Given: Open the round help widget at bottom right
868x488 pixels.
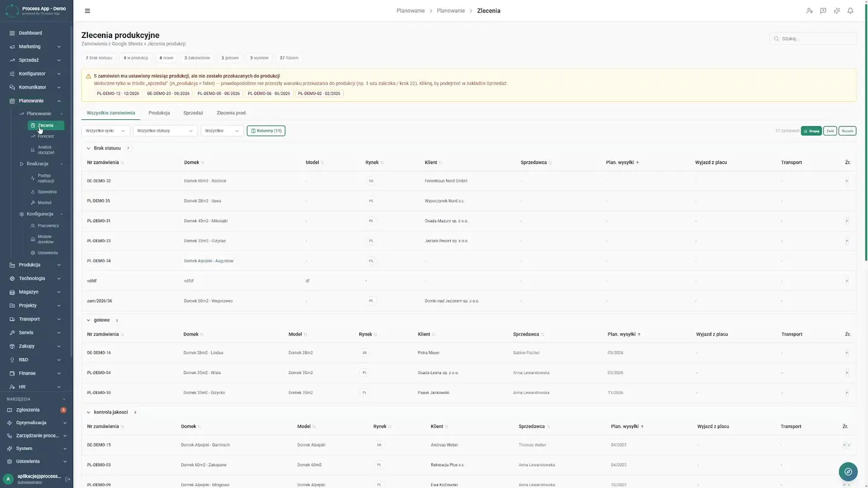Looking at the screenshot, I should coord(848,472).
